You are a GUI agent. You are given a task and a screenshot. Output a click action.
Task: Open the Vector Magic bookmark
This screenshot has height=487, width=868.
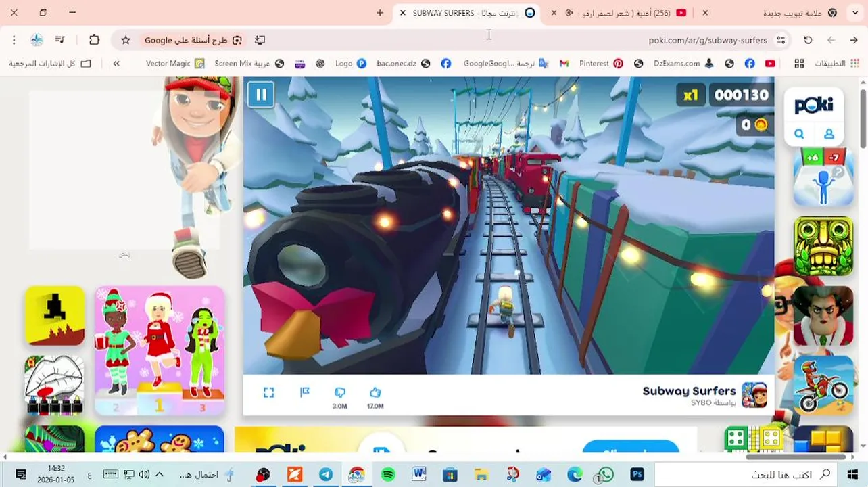point(175,63)
